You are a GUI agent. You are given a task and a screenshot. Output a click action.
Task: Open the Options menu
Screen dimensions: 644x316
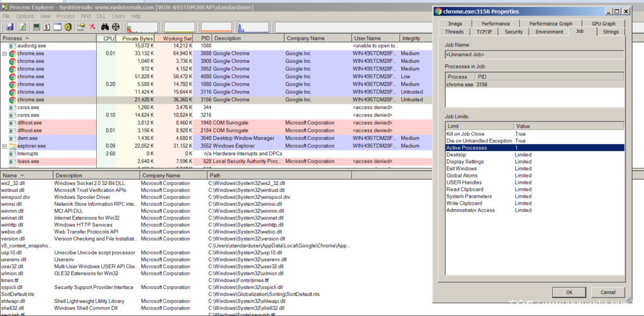pos(25,16)
